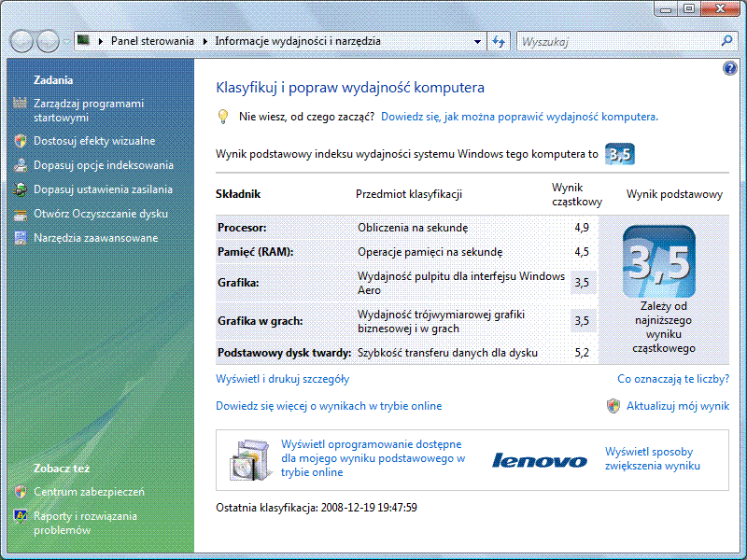747x560 pixels.
Task: Open Raporty i rozwiązania problemów link
Action: 85,523
